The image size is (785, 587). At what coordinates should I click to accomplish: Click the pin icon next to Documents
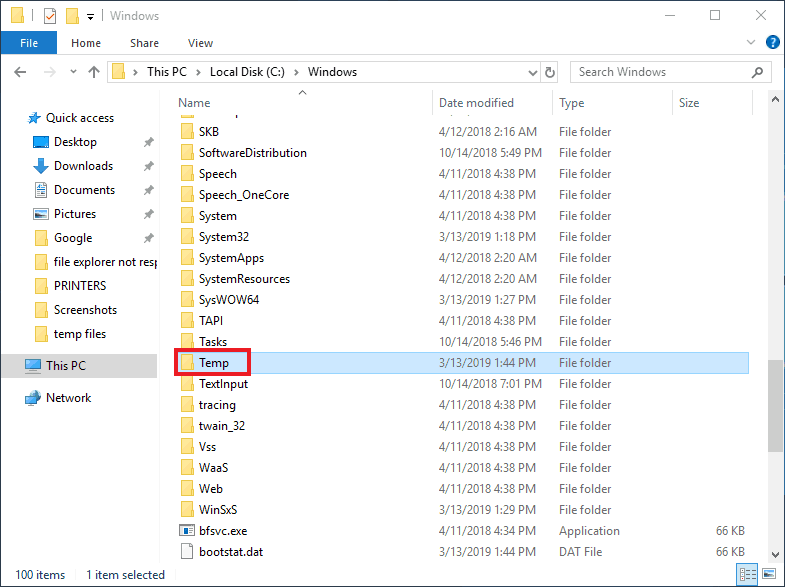point(149,190)
